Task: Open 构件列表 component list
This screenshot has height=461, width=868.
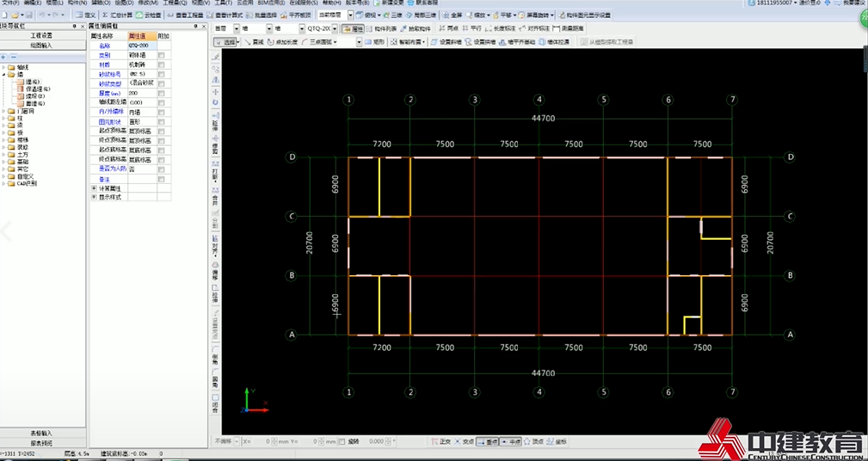Action: tap(381, 28)
